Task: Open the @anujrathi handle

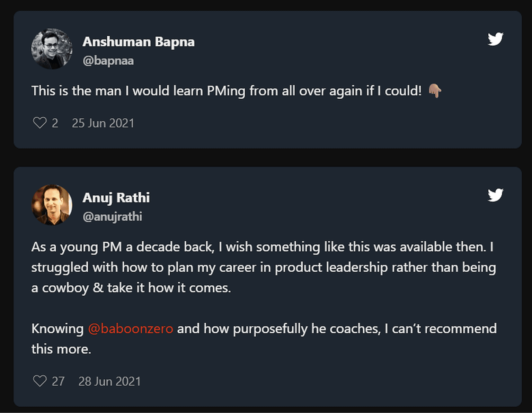Action: pos(112,217)
